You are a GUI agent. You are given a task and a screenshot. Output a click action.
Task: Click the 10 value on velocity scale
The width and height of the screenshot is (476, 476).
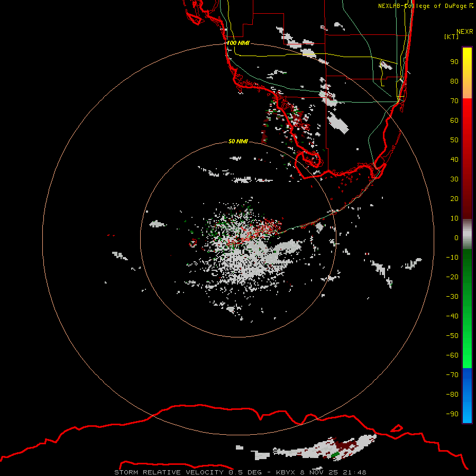[x=454, y=218]
